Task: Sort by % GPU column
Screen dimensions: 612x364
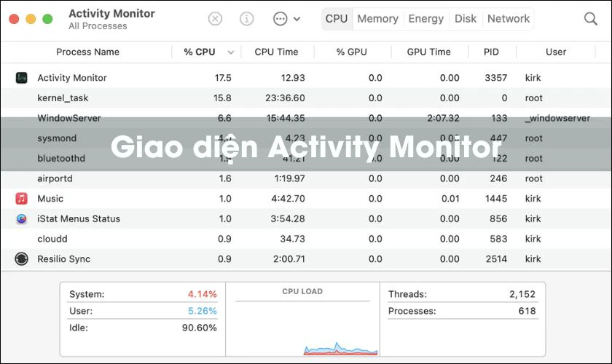Action: pyautogui.click(x=352, y=52)
